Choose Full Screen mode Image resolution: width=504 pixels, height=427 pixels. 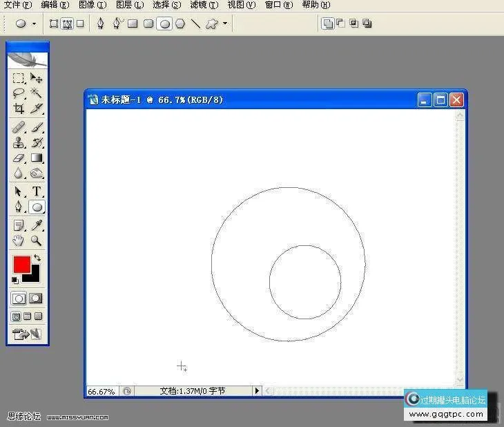[x=38, y=316]
